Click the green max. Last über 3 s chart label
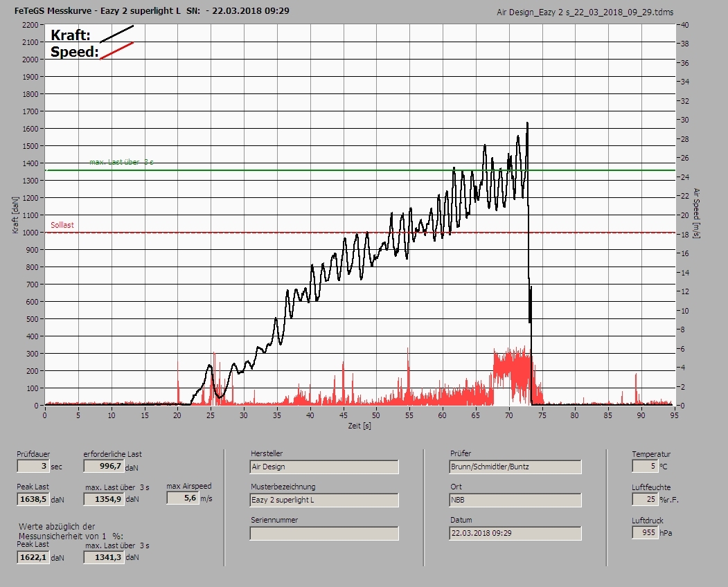 (122, 162)
